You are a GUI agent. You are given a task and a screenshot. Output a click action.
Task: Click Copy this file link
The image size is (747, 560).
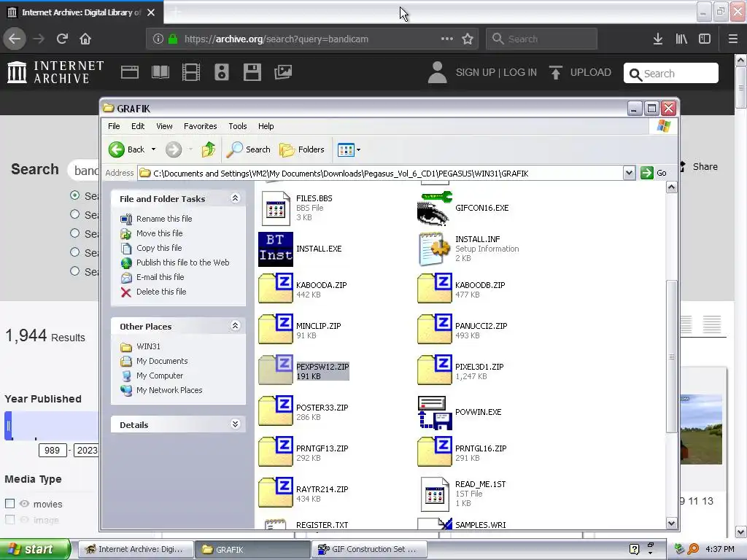click(159, 248)
